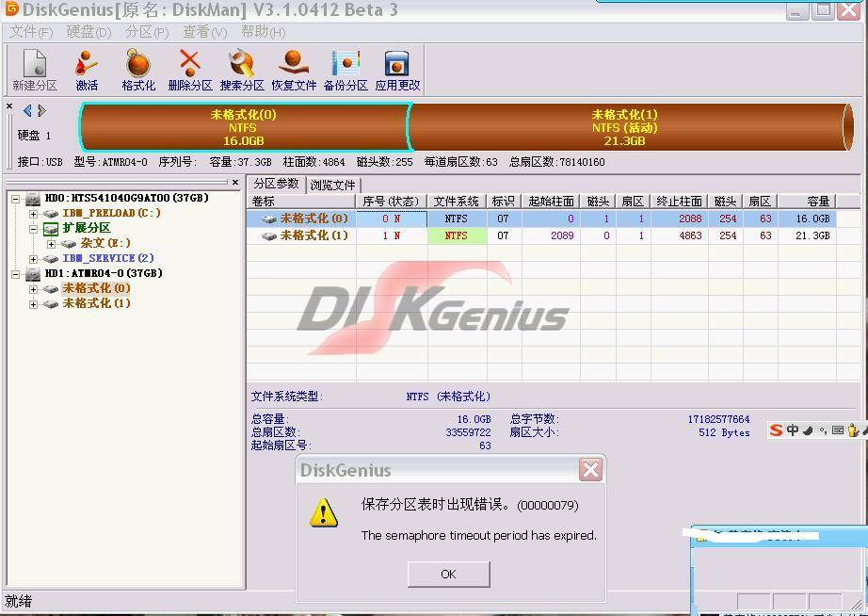
Task: Open the 文件(F) menu
Action: pyautogui.click(x=30, y=32)
